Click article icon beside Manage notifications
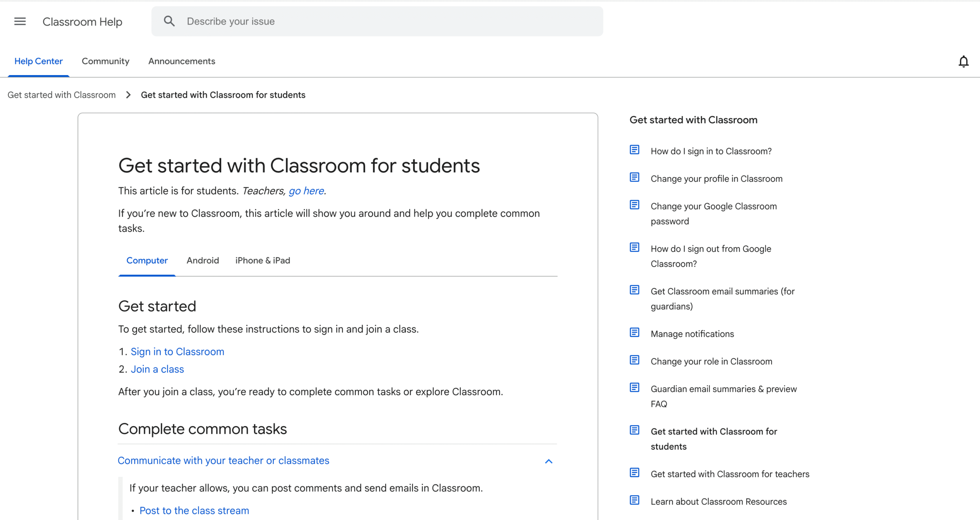Viewport: 980px width, 520px height. (x=634, y=332)
